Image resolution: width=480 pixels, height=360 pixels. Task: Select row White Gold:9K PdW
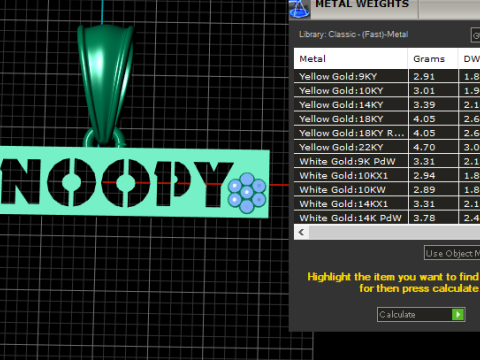pyautogui.click(x=387, y=161)
